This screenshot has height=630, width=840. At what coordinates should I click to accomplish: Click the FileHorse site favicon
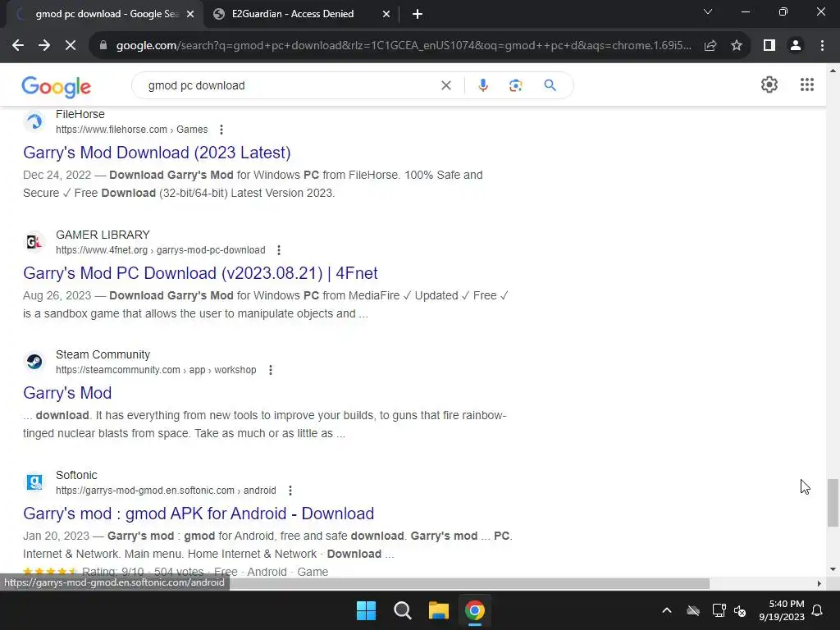(34, 121)
